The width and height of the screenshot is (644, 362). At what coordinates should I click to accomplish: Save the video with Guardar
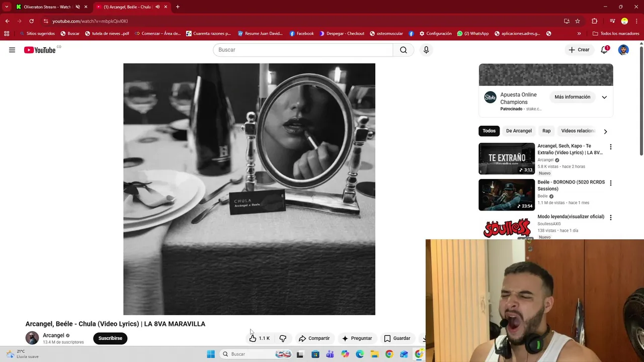tap(397, 338)
